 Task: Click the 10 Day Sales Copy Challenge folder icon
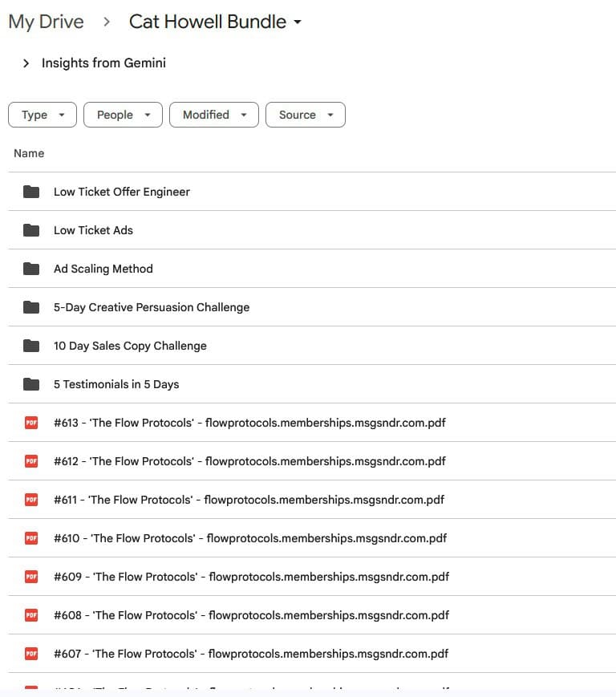tap(31, 346)
